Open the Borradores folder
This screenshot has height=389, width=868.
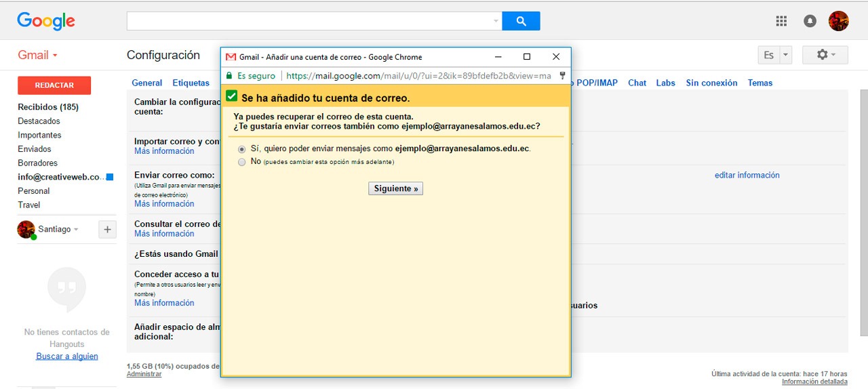coord(37,163)
